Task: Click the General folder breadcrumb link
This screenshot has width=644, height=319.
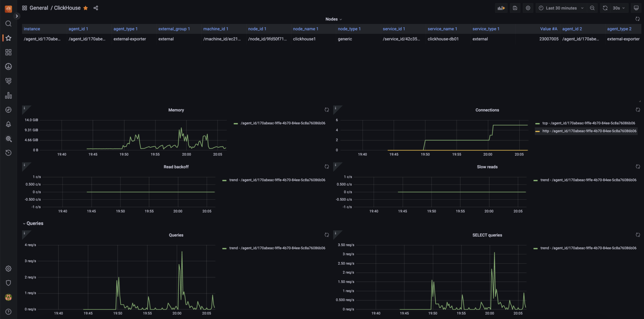Action: (x=39, y=8)
